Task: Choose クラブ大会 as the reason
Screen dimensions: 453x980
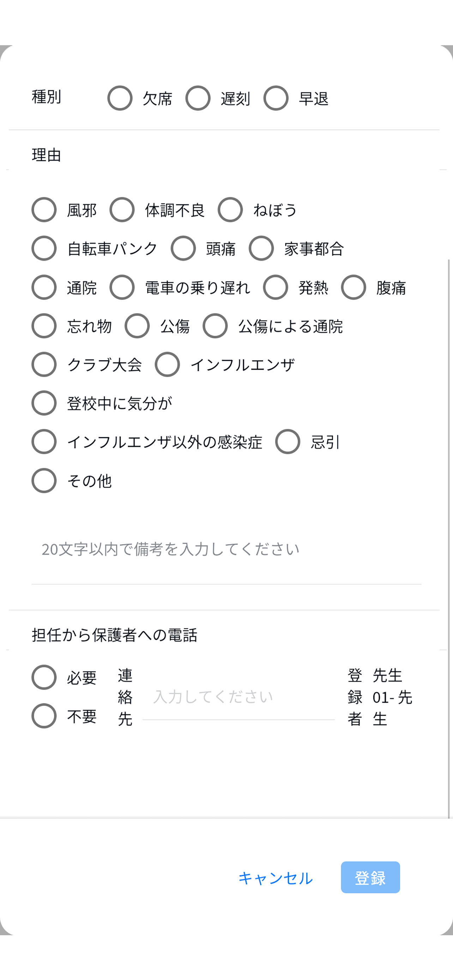Action: click(x=44, y=365)
